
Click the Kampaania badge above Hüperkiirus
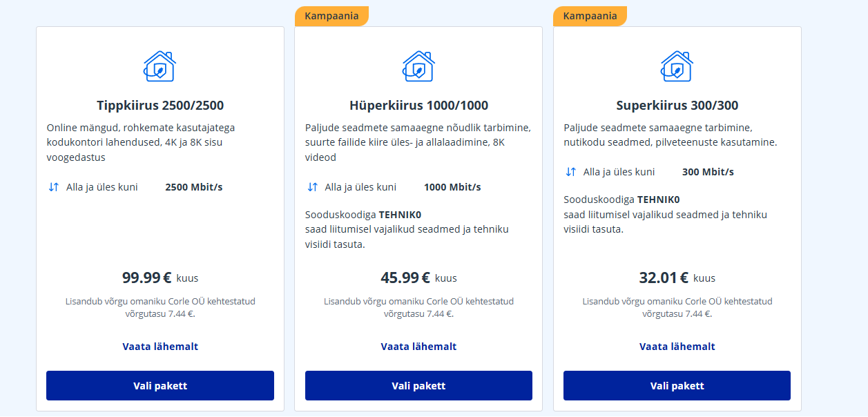click(x=331, y=16)
